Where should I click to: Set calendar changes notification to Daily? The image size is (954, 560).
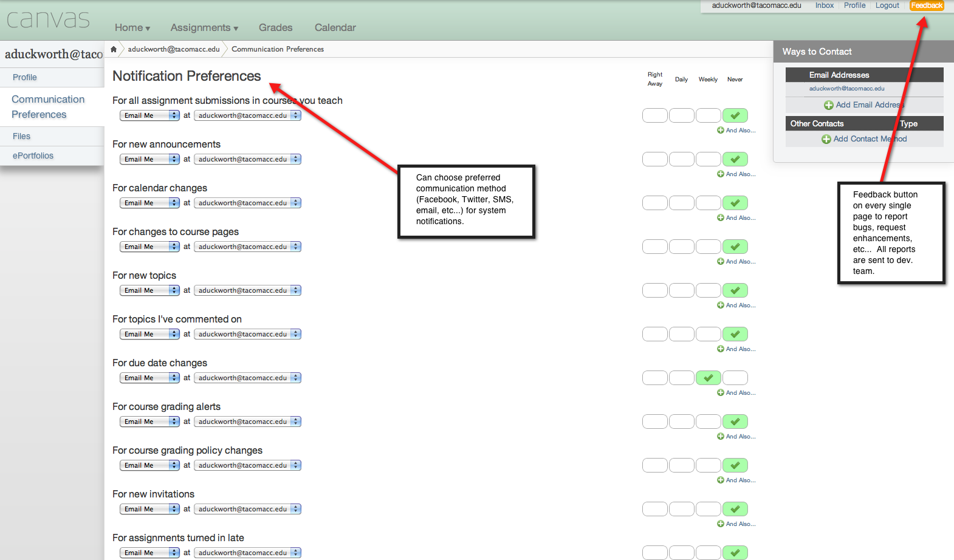coord(681,203)
